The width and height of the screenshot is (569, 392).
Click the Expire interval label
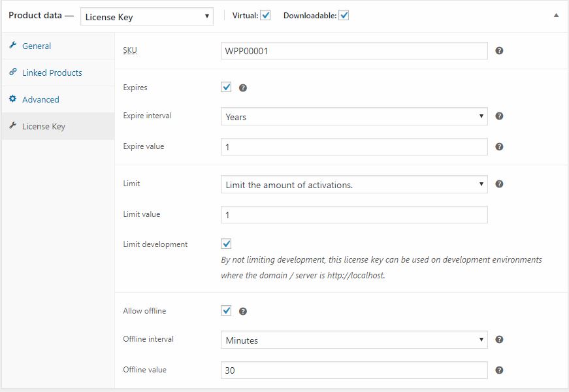point(147,116)
